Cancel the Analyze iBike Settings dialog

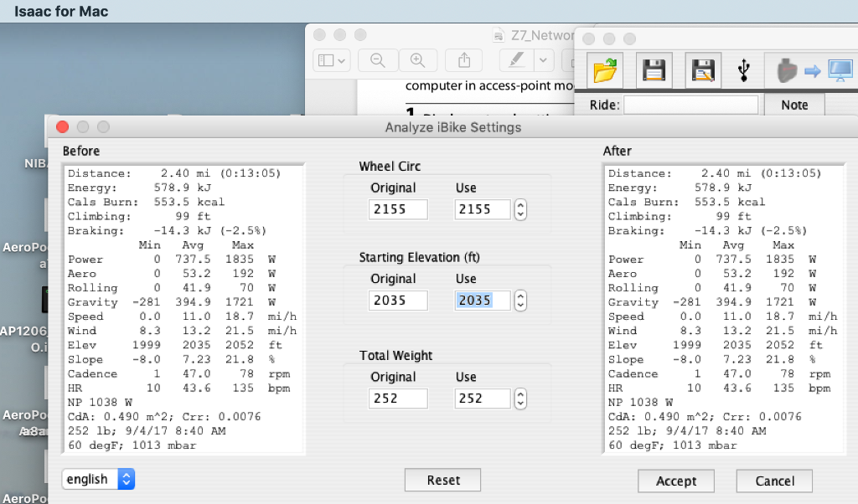click(x=773, y=481)
